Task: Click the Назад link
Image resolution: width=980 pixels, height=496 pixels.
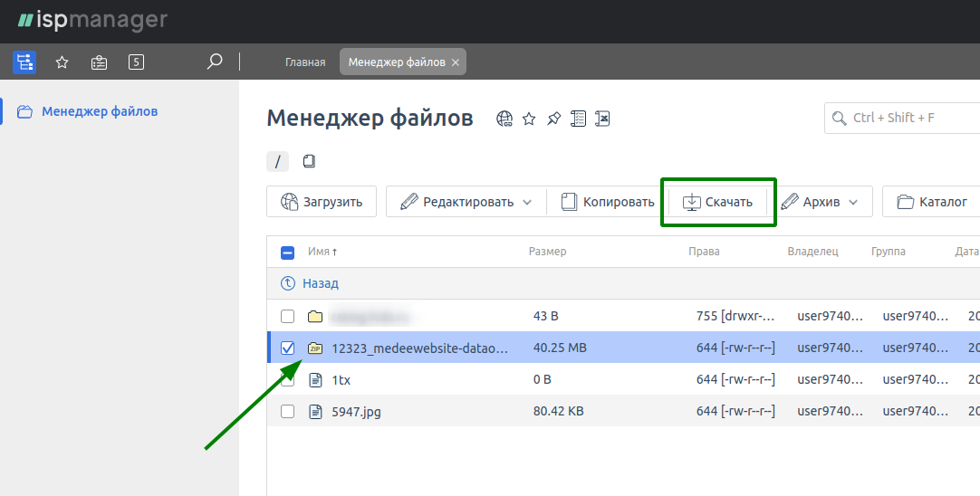Action: click(x=321, y=283)
